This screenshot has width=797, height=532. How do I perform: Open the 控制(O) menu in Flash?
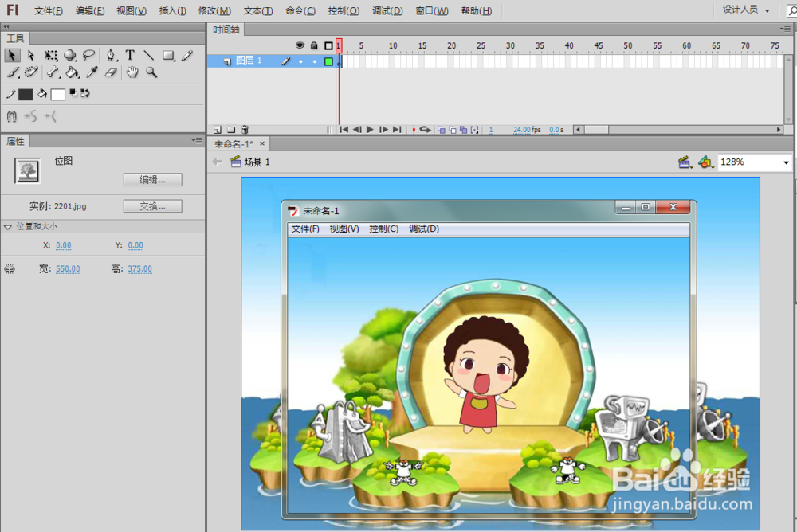tap(344, 10)
